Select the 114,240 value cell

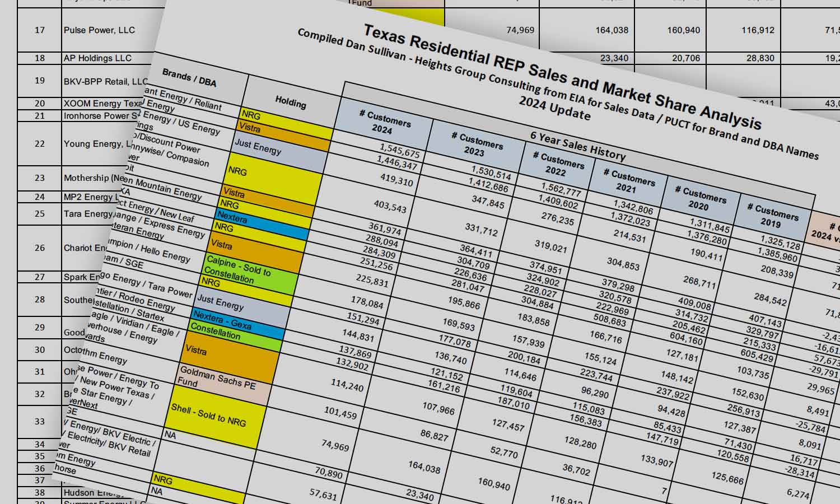tap(347, 385)
